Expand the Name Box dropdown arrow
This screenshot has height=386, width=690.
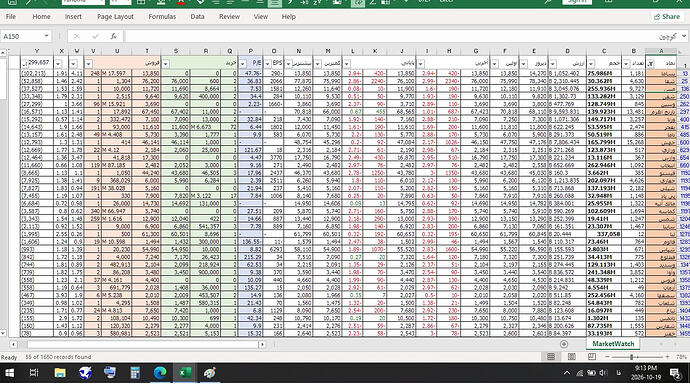coord(46,36)
